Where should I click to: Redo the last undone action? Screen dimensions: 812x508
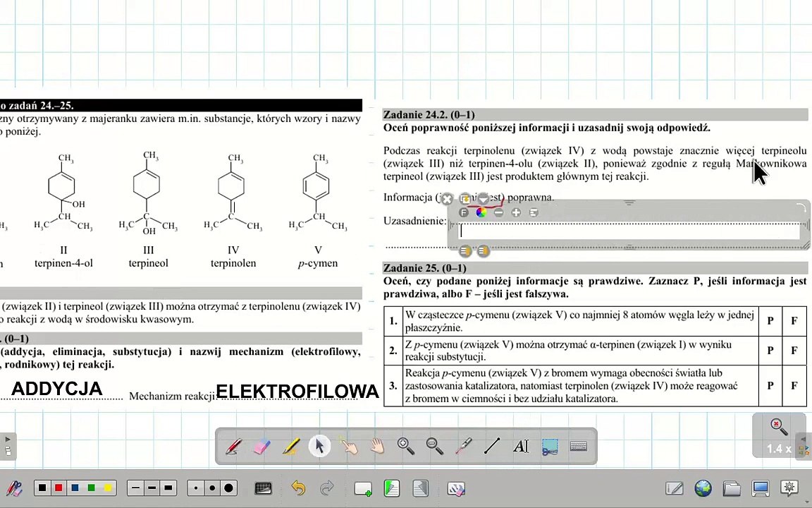327,488
